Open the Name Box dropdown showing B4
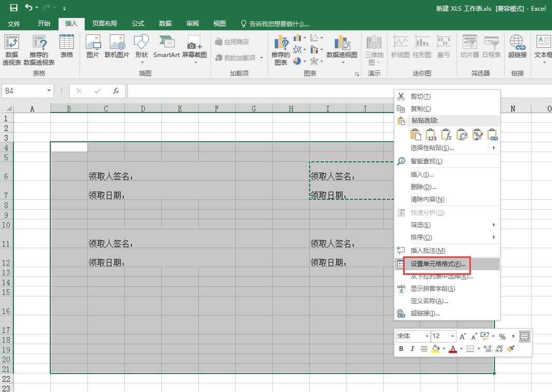Screen dimensions: 552x392 coord(49,90)
